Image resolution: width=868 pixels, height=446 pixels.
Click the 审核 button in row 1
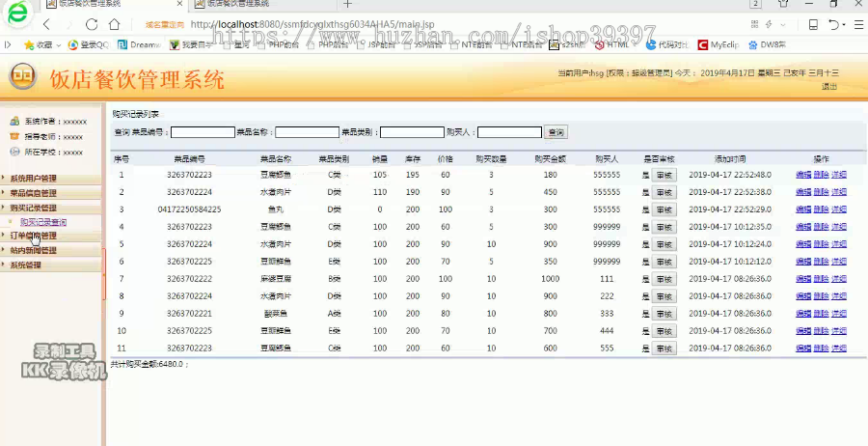[664, 175]
